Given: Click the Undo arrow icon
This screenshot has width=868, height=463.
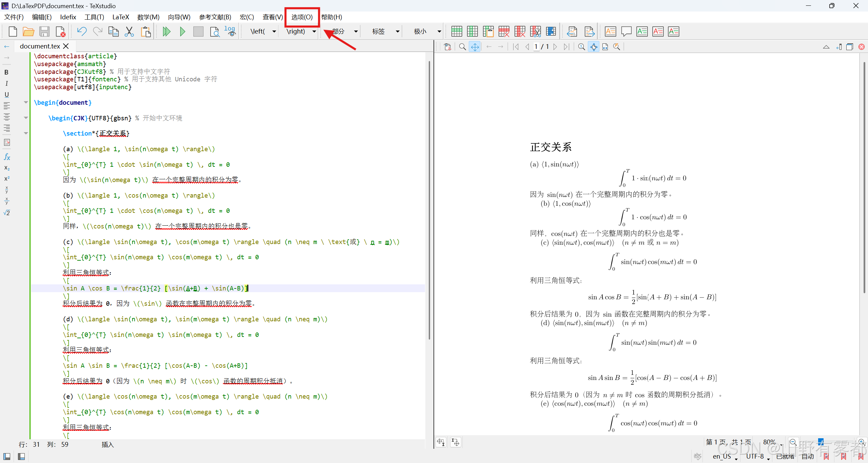Looking at the screenshot, I should point(82,32).
